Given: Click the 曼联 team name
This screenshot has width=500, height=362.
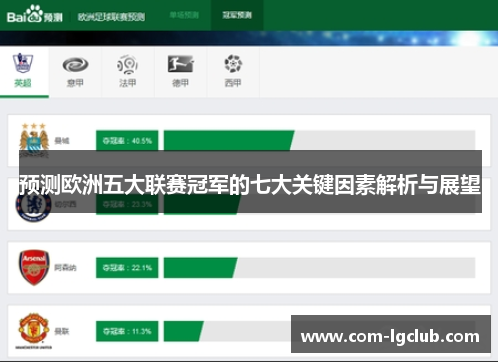Looking at the screenshot, I should pyautogui.click(x=62, y=331).
